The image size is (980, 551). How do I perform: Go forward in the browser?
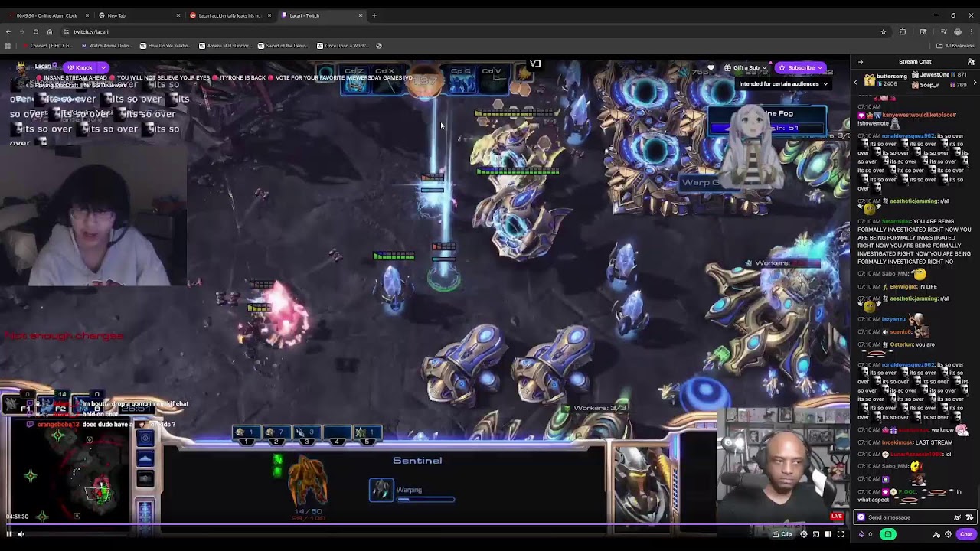21,31
